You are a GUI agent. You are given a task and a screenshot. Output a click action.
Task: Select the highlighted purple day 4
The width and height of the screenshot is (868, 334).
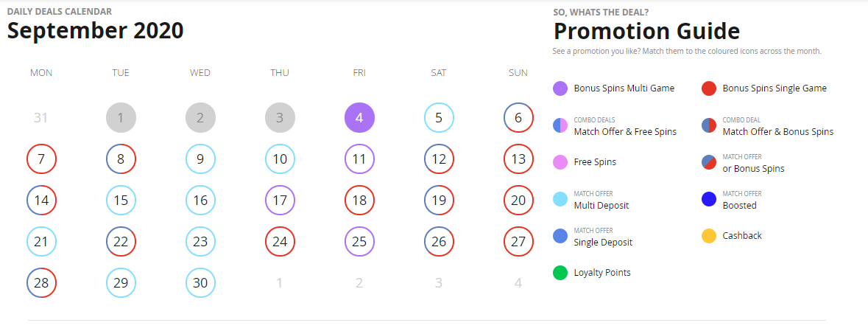[x=359, y=118]
